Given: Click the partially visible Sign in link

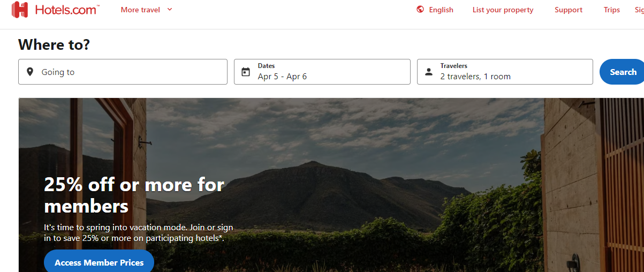Looking at the screenshot, I should (639, 10).
